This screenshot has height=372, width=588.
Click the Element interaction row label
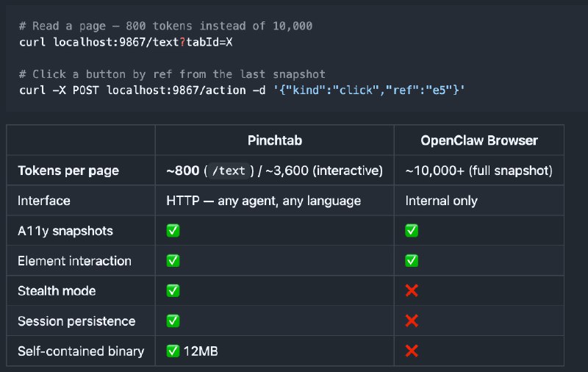tap(75, 261)
